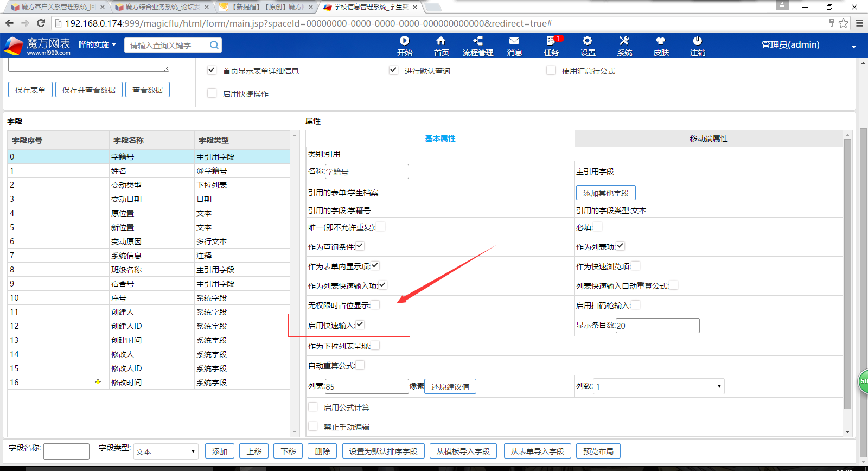Toggle 启用快速输入 checkbox
This screenshot has height=471, width=868.
(360, 325)
